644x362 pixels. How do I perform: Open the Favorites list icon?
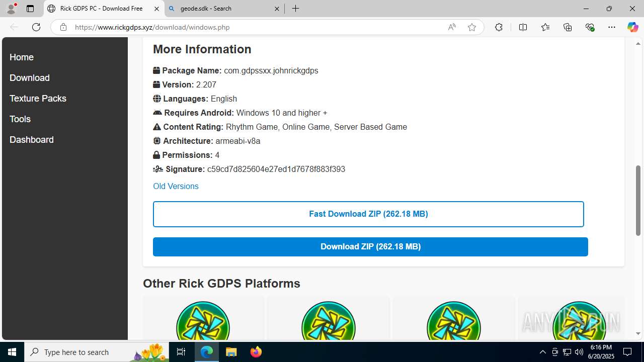point(545,27)
